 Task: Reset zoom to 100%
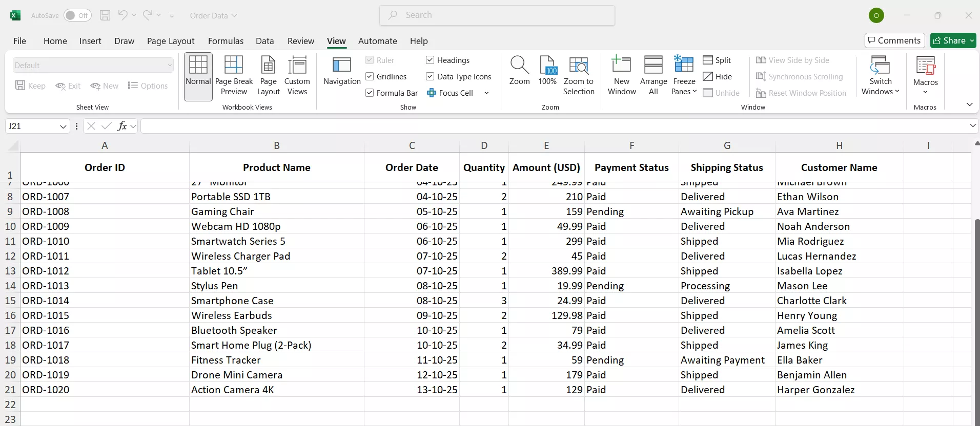click(x=547, y=71)
